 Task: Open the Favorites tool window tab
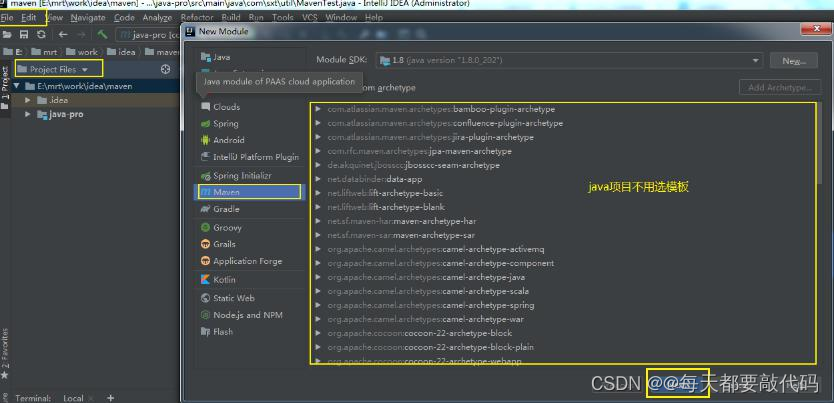coord(5,354)
